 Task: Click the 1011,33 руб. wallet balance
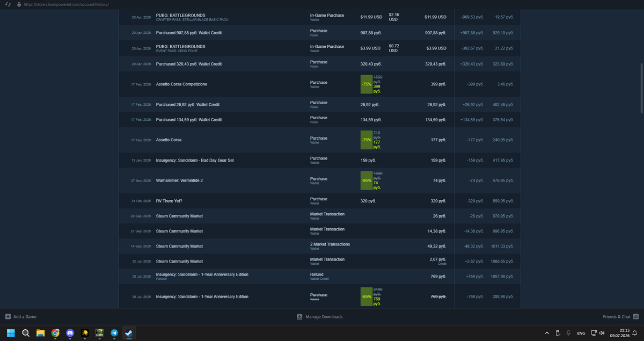click(x=502, y=246)
